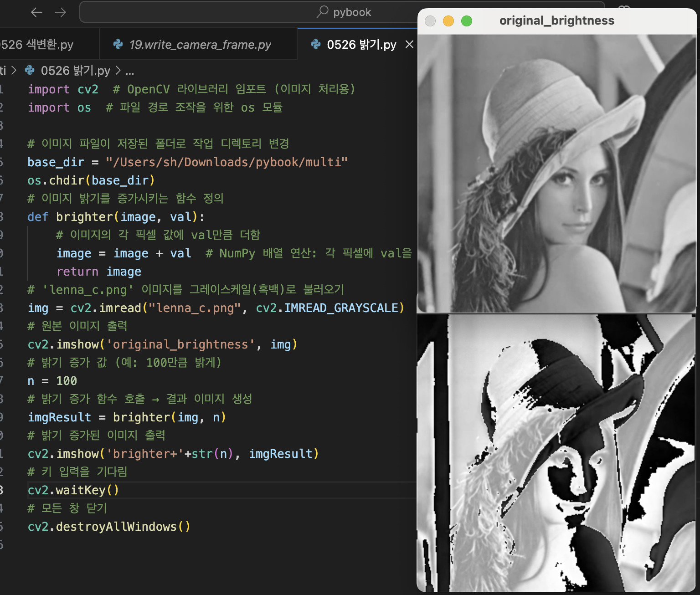Click the comment '# 모든 창 닫기'
This screenshot has width=700, height=595.
pyautogui.click(x=67, y=508)
